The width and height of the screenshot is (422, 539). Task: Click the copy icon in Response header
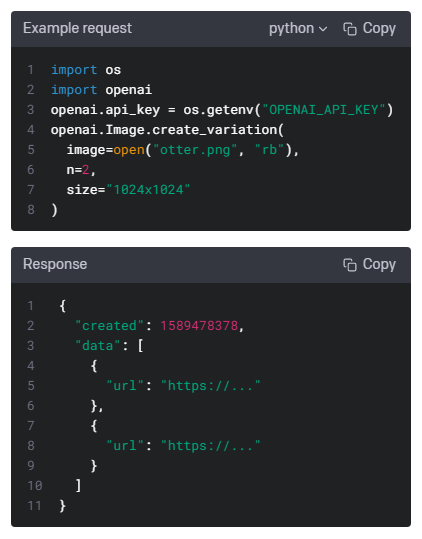350,265
